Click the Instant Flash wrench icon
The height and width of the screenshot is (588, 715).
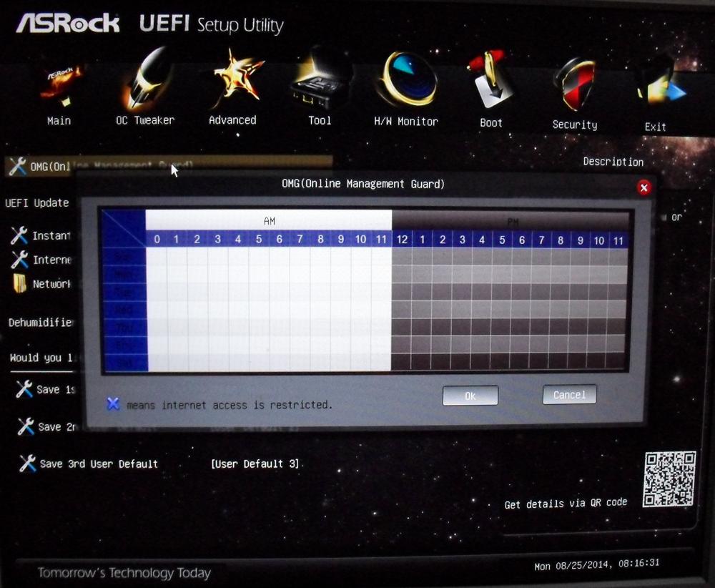click(19, 235)
